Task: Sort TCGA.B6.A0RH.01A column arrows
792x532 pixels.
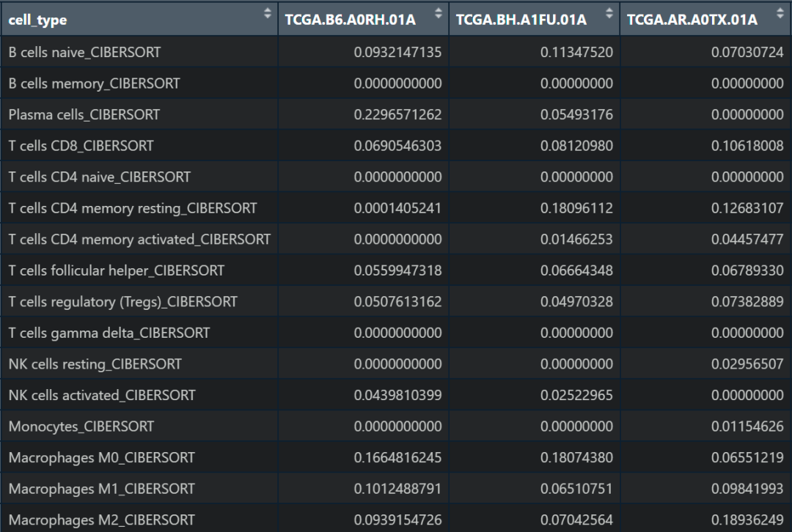Action: click(438, 14)
